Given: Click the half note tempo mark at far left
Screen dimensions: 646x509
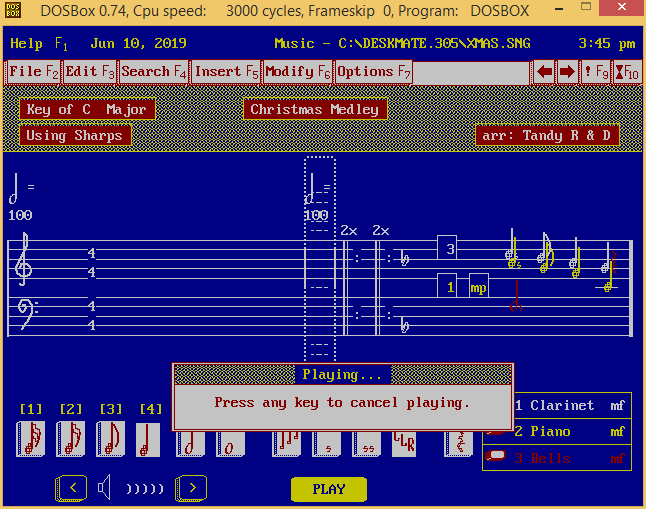Looking at the screenshot, I should 14,188.
